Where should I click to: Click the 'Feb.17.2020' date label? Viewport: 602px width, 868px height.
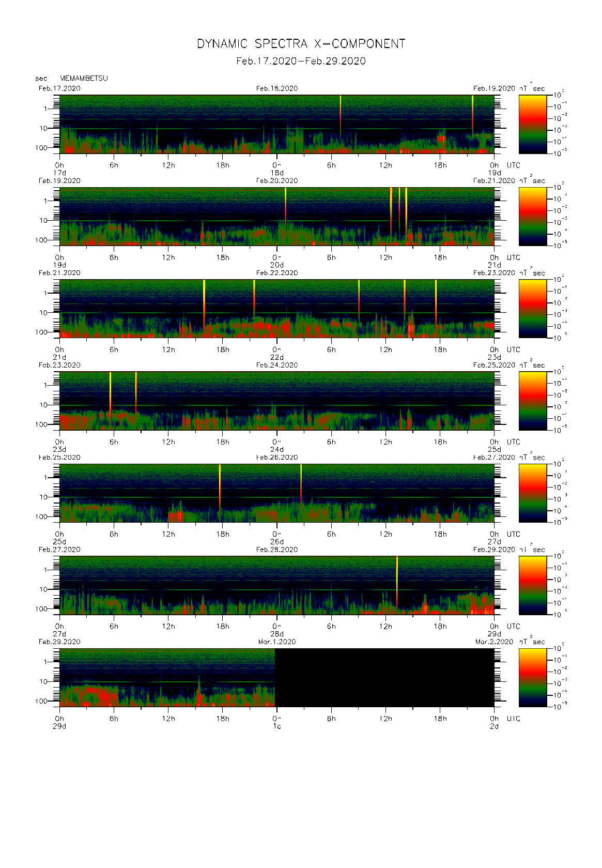pos(59,88)
